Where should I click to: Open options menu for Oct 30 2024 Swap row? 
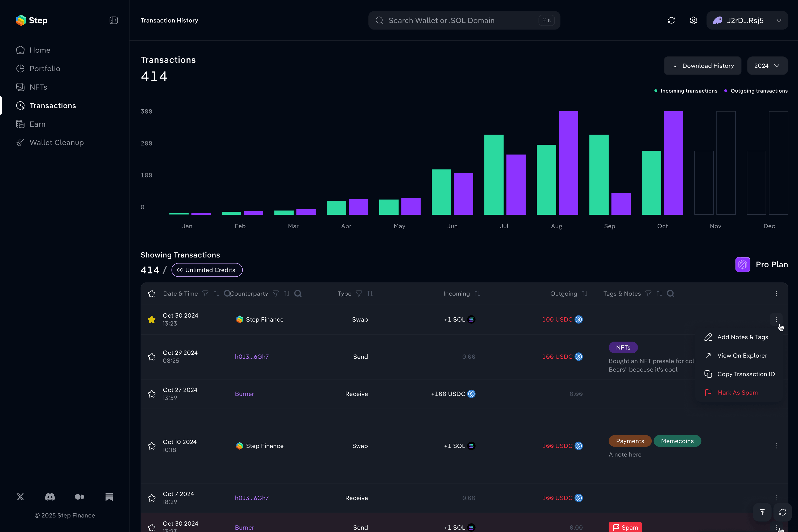pos(776,319)
